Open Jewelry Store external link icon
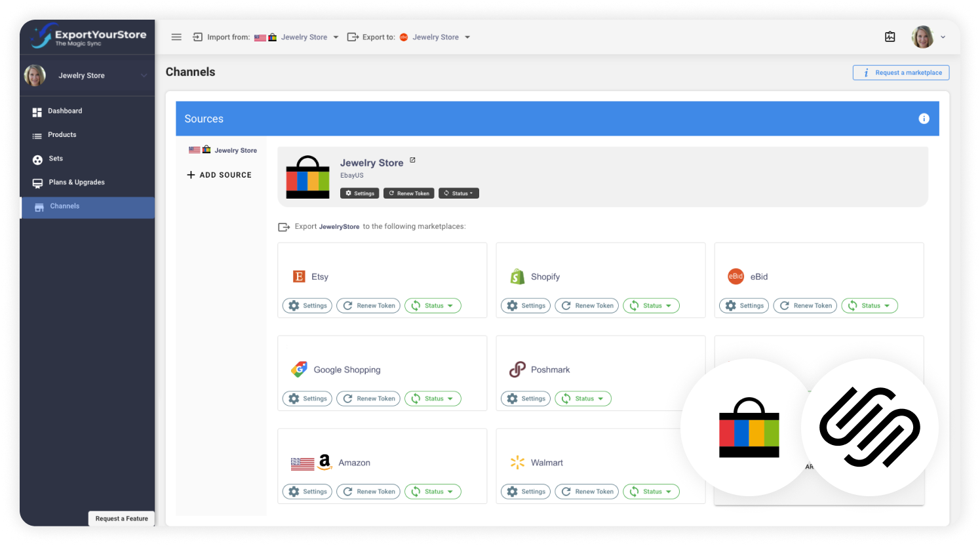 click(x=412, y=160)
